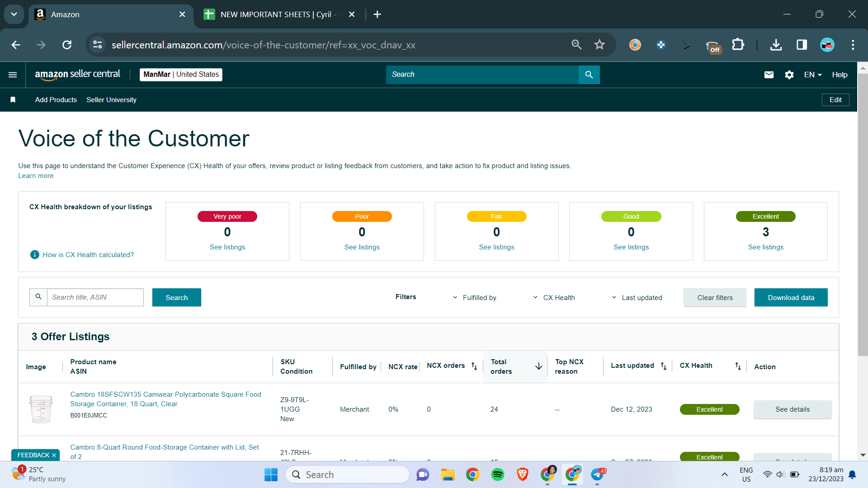This screenshot has height=488, width=868.
Task: Close the FEEDBACK tab with the X
Action: click(54, 455)
